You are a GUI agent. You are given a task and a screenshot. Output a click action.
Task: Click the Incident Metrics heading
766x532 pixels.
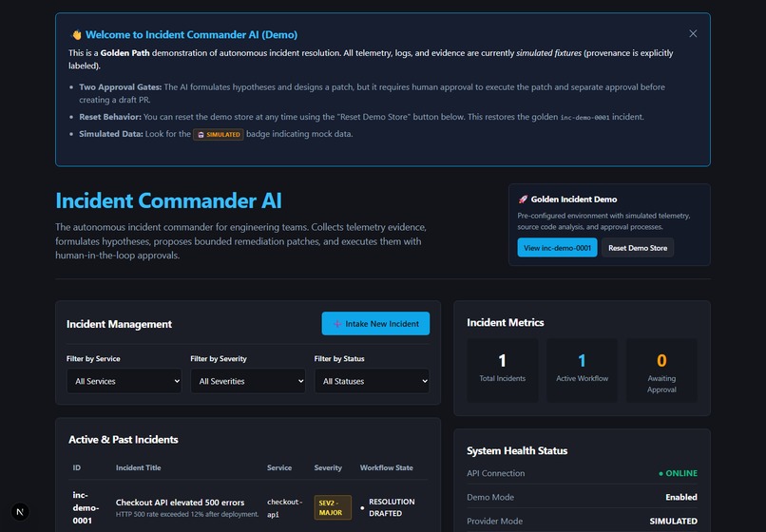pos(506,322)
